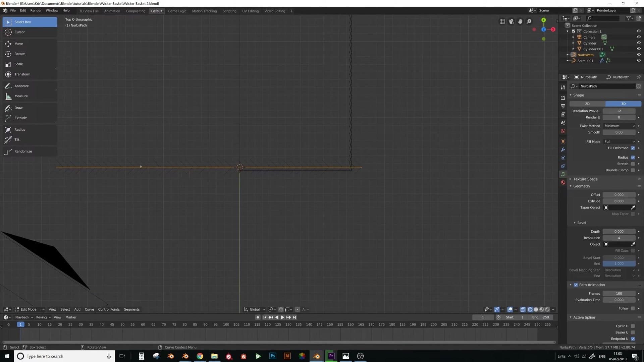Viewport: 644px width, 362px height.
Task: Open the Material properties tab
Action: click(563, 183)
